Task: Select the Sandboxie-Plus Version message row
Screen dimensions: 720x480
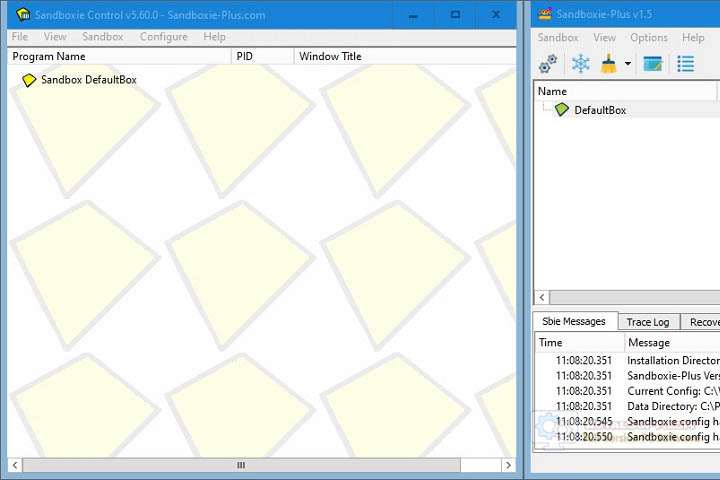Action: (628, 376)
